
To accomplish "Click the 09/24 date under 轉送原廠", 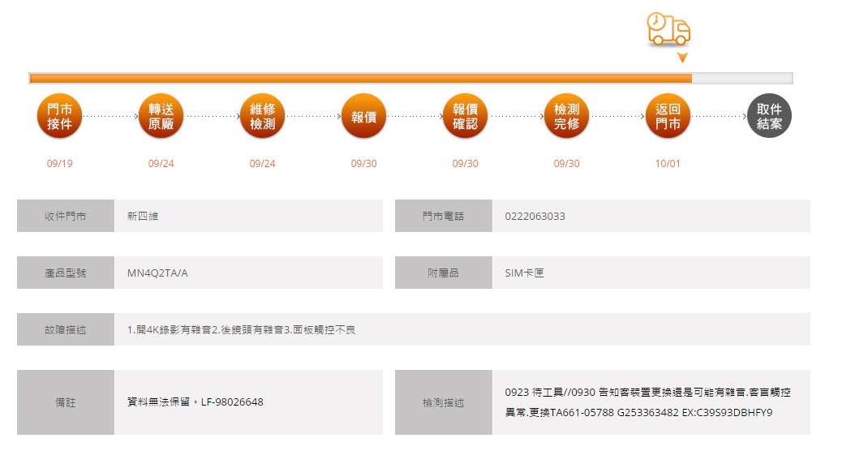I will [x=161, y=163].
